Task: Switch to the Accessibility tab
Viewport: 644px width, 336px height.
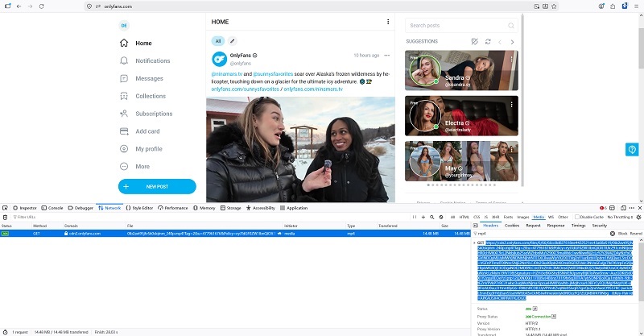Action: pos(260,208)
